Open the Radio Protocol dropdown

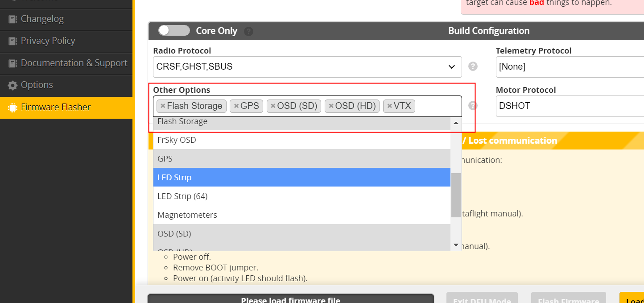click(x=307, y=67)
